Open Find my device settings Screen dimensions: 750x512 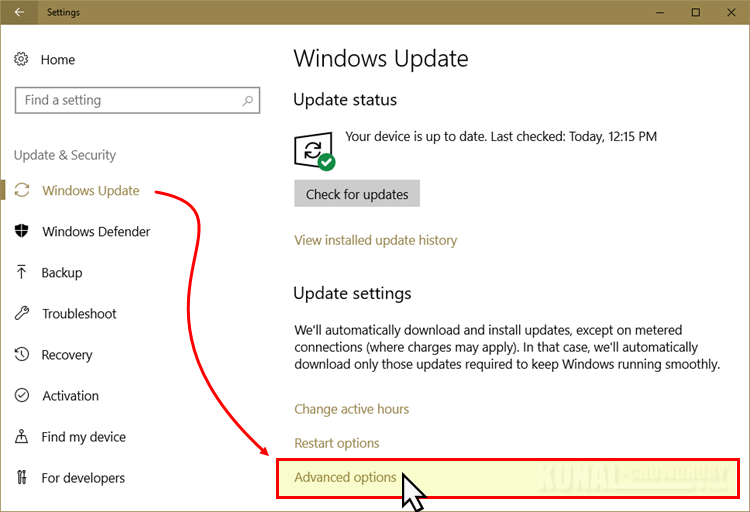[x=84, y=437]
